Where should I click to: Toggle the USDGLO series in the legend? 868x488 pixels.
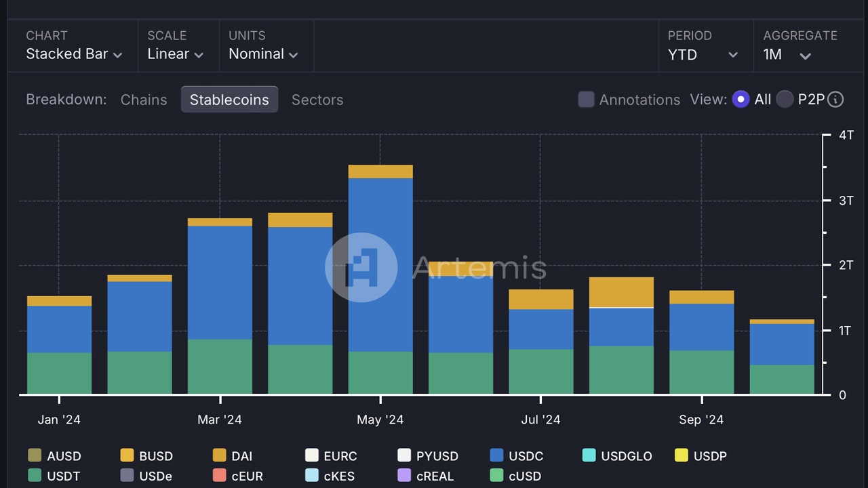point(617,455)
